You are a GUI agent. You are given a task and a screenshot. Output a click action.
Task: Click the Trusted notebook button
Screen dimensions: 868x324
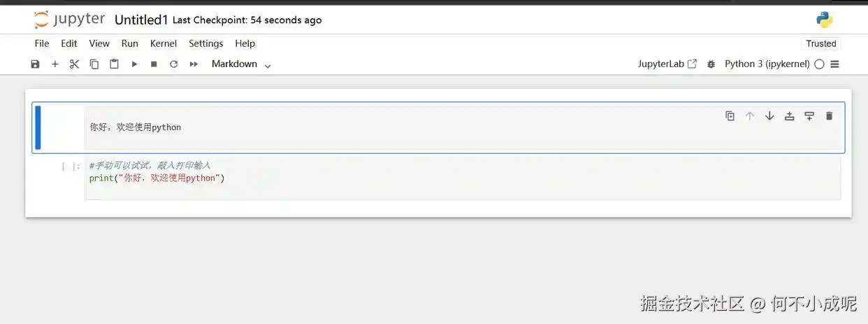821,43
